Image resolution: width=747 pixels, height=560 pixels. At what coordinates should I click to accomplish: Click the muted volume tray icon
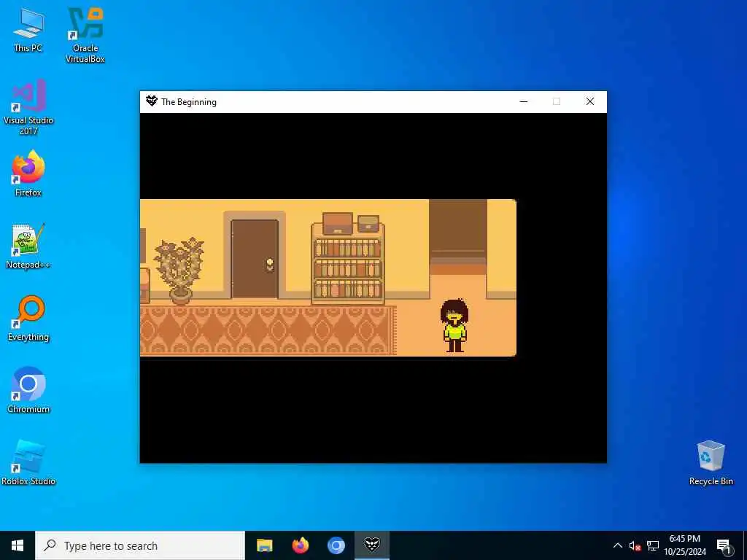[x=635, y=545]
